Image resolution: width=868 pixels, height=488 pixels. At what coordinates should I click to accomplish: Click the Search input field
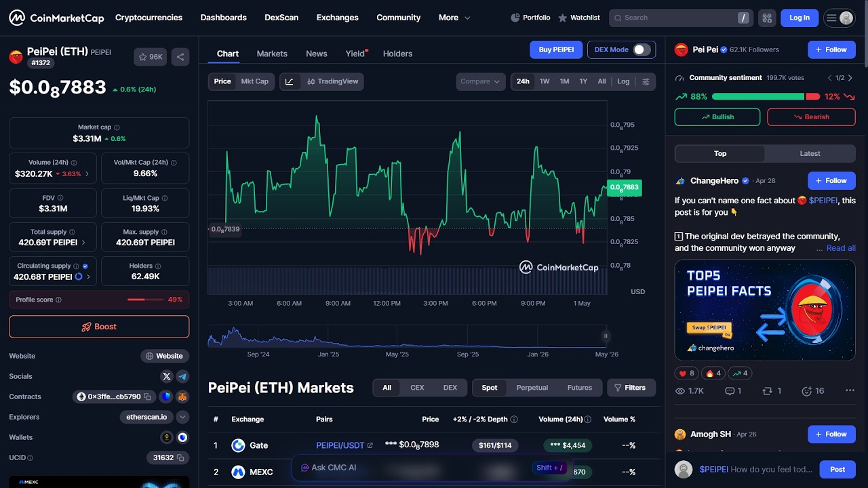click(681, 18)
